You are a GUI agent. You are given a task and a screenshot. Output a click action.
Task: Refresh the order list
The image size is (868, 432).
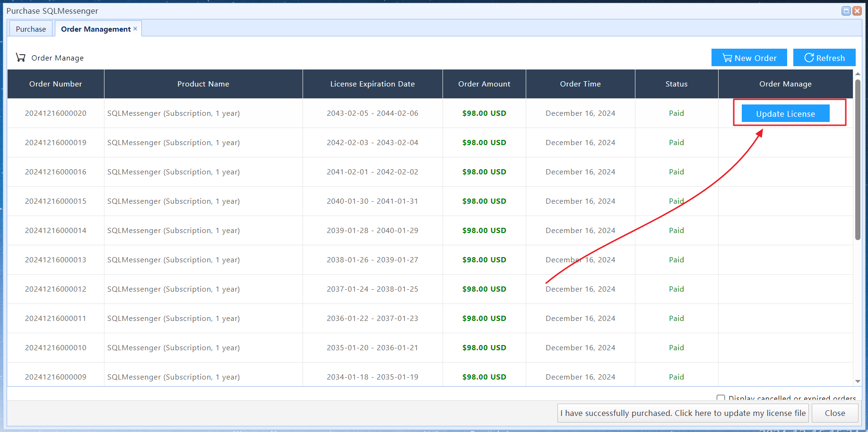(825, 58)
